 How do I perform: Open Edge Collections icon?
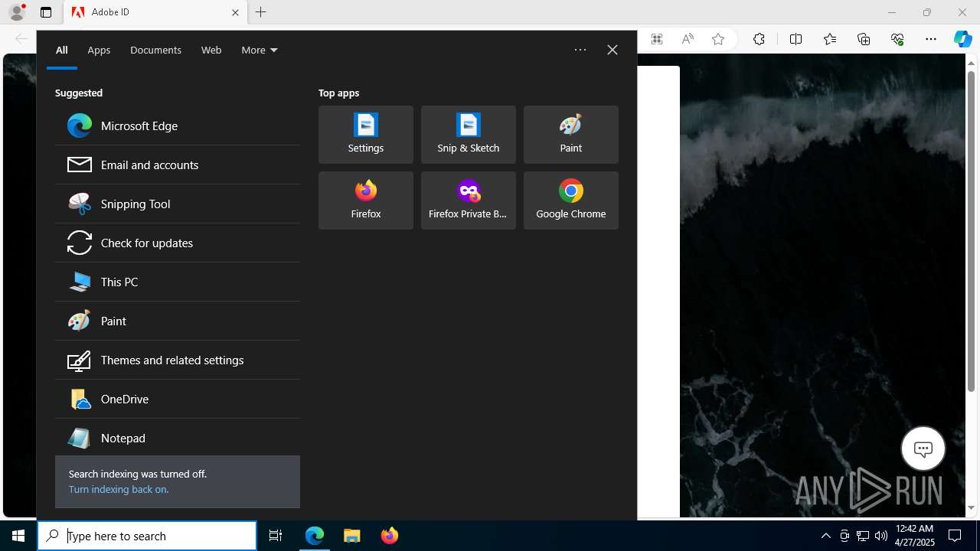[x=864, y=39]
